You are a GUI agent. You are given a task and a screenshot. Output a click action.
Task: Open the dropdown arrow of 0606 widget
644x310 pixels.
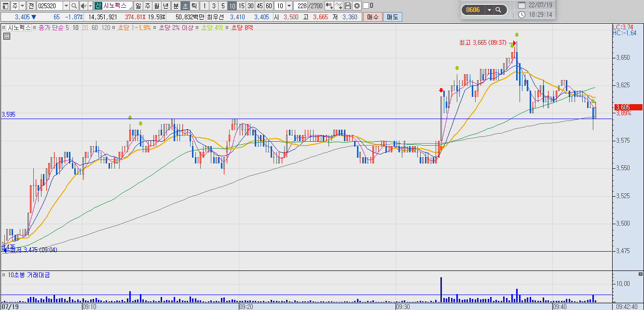490,10
